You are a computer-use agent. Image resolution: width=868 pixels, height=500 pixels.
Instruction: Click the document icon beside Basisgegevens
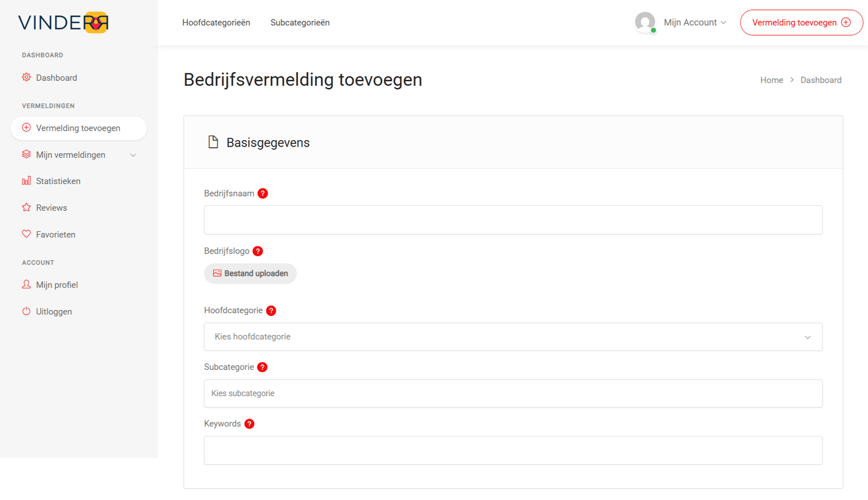(213, 142)
